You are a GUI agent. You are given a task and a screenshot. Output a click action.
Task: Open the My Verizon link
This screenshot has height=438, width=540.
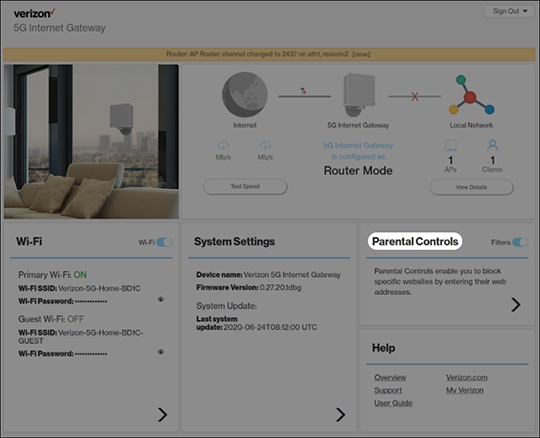click(x=465, y=390)
